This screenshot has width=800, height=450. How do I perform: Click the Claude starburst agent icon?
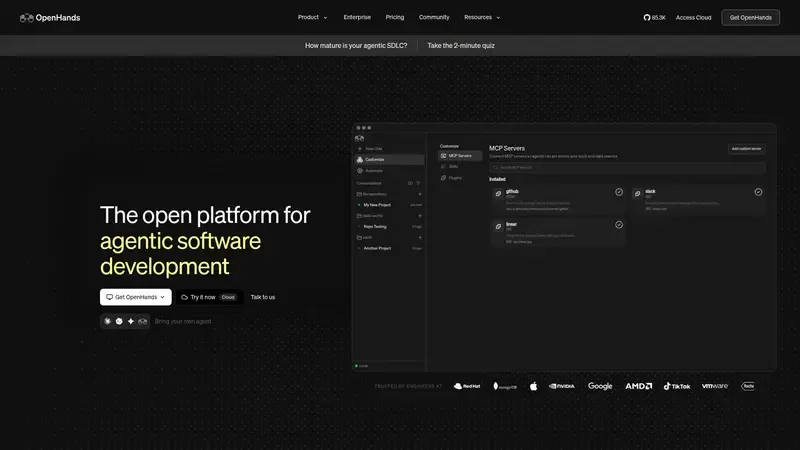108,321
